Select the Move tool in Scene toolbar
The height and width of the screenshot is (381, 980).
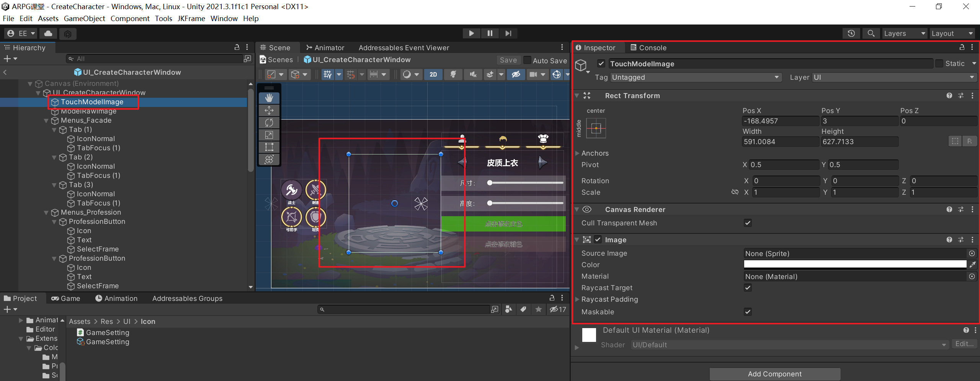coord(269,110)
